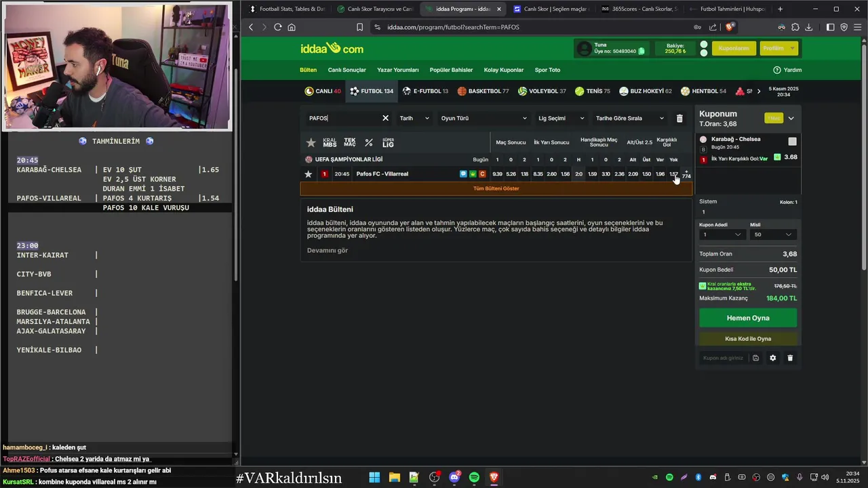This screenshot has width=868, height=488.
Task: Click browser reload icon
Action: [x=277, y=27]
